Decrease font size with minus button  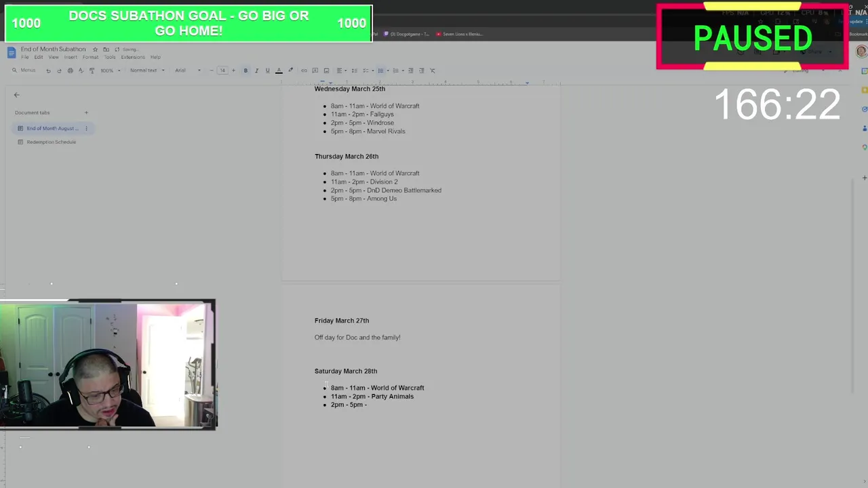212,70
